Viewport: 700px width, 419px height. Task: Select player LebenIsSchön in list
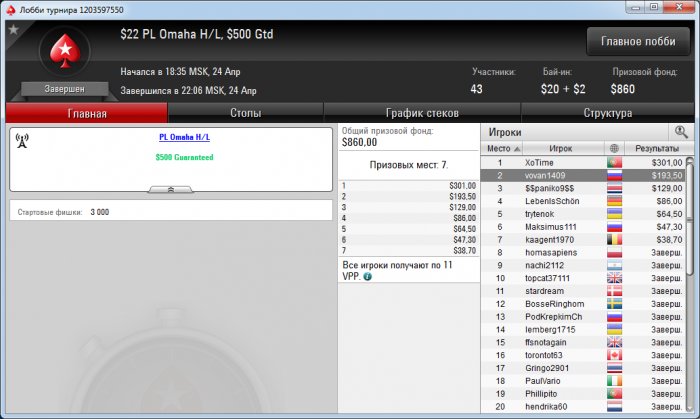(583, 201)
